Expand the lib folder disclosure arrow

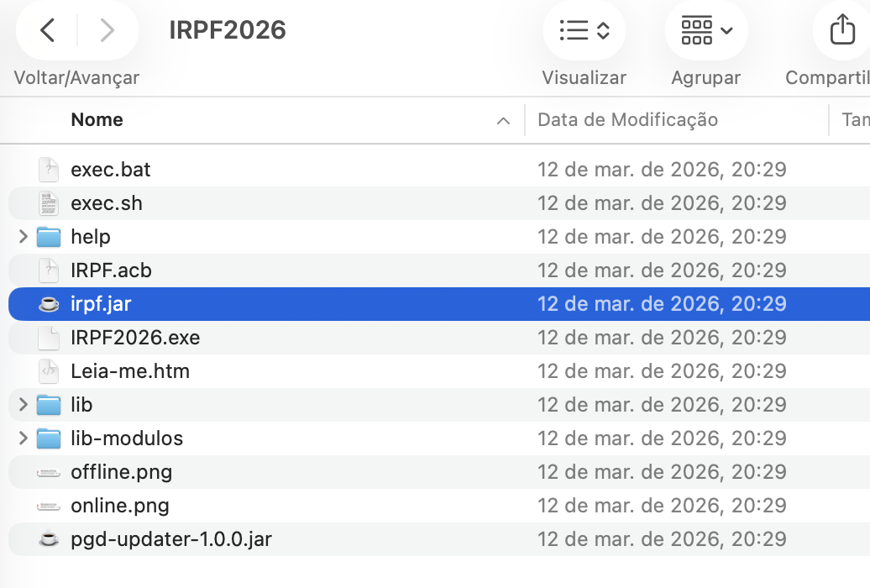pos(23,405)
